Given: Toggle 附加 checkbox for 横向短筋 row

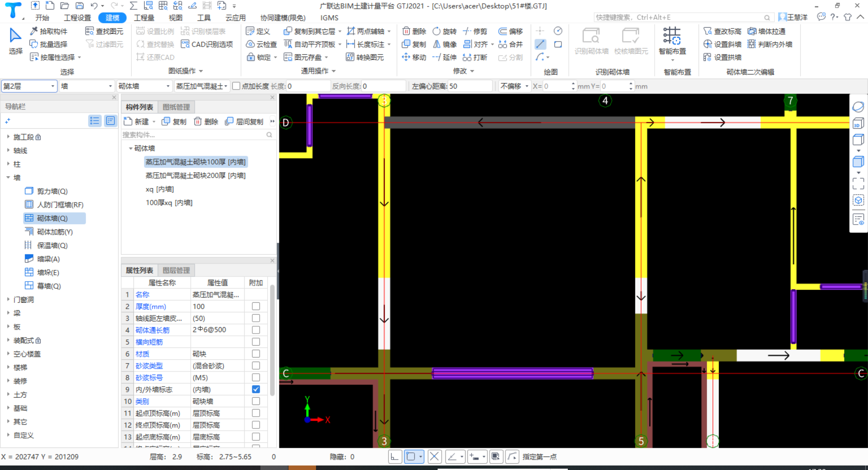Looking at the screenshot, I should point(256,342).
